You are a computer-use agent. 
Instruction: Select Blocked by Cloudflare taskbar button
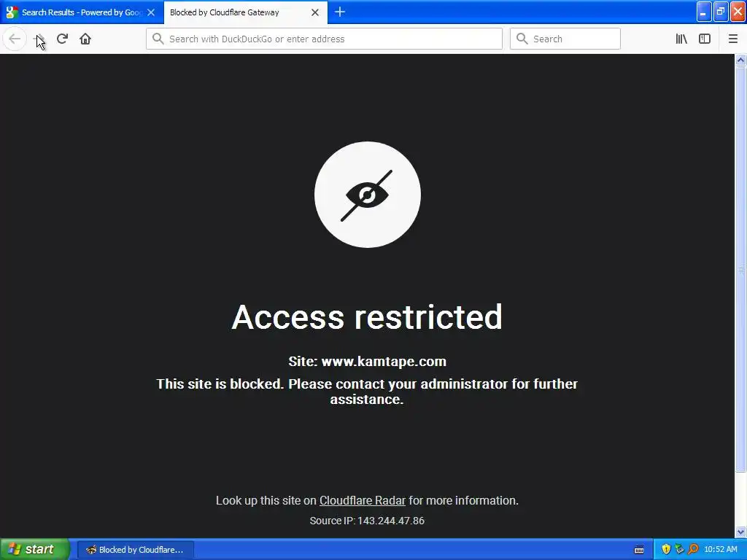coord(135,550)
